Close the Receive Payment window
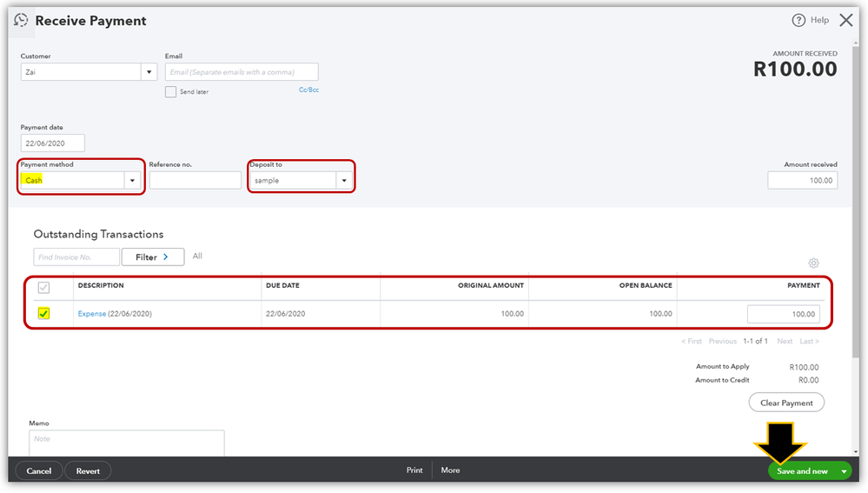Screen dimensions: 868x493 point(846,21)
